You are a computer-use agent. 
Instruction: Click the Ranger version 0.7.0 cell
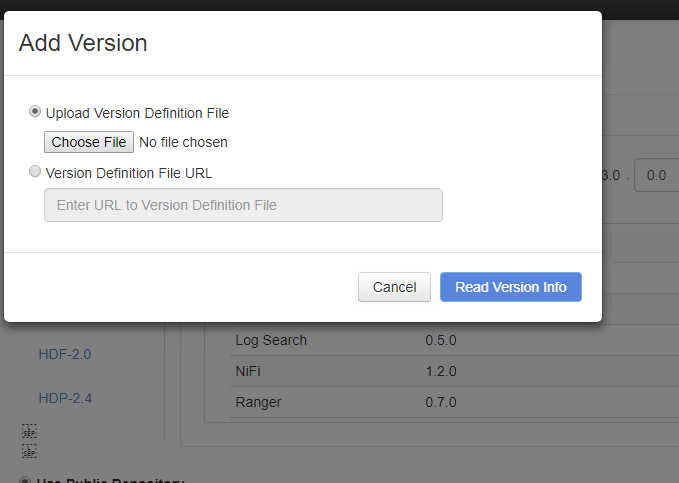pos(441,402)
